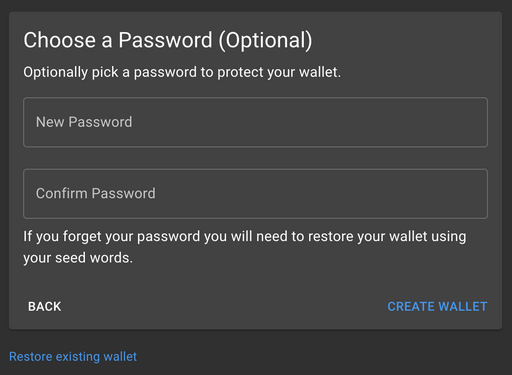Focus the Confirm Password input field
Image resolution: width=512 pixels, height=375 pixels.
click(x=255, y=194)
